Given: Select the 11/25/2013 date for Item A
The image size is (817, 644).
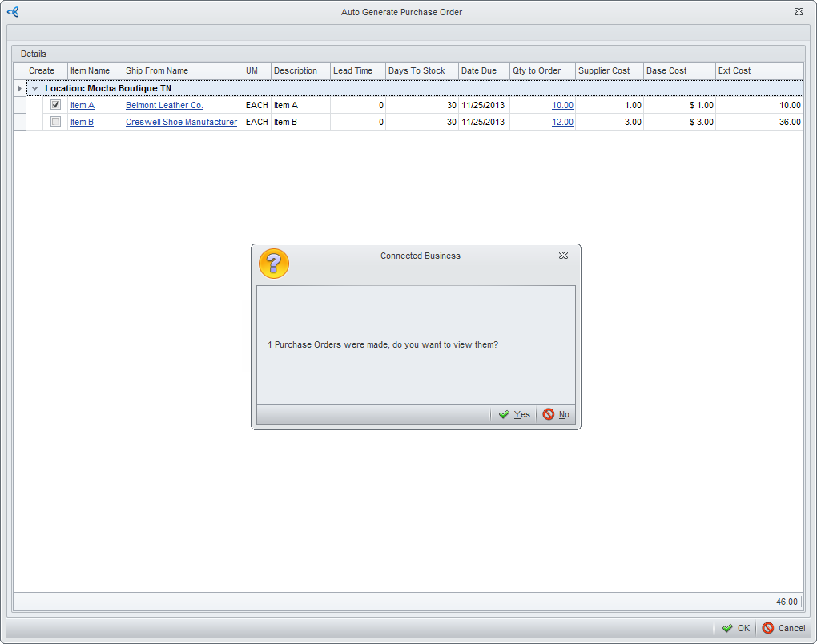Looking at the screenshot, I should [483, 105].
